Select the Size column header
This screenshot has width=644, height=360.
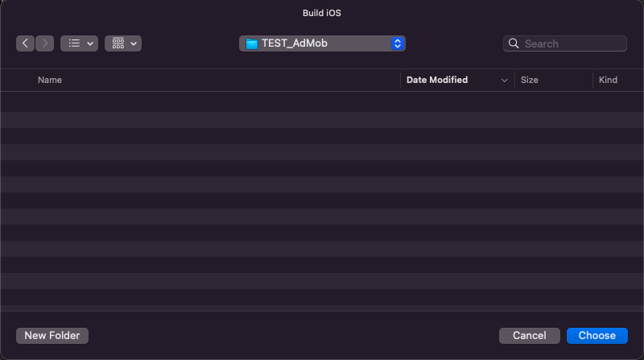pos(530,81)
